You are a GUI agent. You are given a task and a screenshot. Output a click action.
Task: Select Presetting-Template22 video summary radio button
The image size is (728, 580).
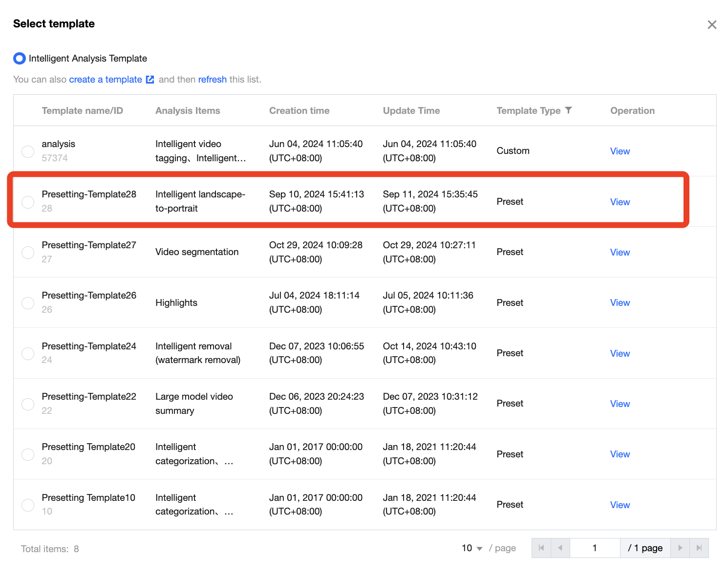tap(28, 404)
